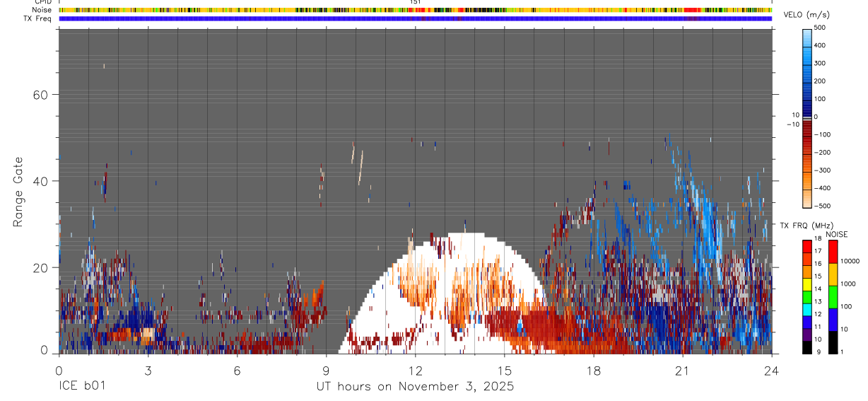
Task: Click the 300 tick on velocity scale
Action: point(819,63)
